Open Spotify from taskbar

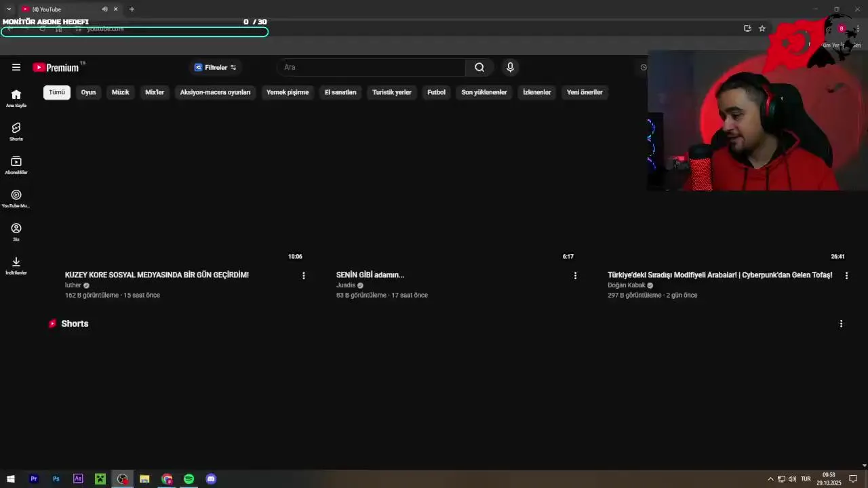point(189,479)
